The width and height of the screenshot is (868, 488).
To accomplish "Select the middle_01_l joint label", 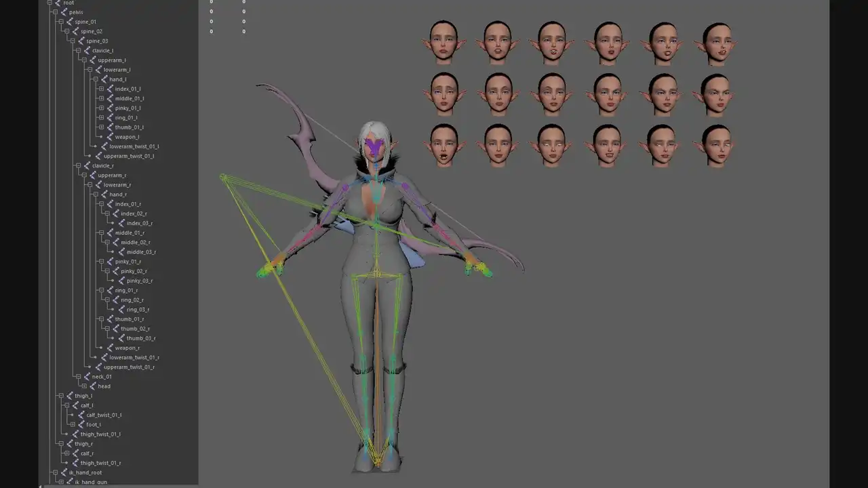I will click(129, 98).
